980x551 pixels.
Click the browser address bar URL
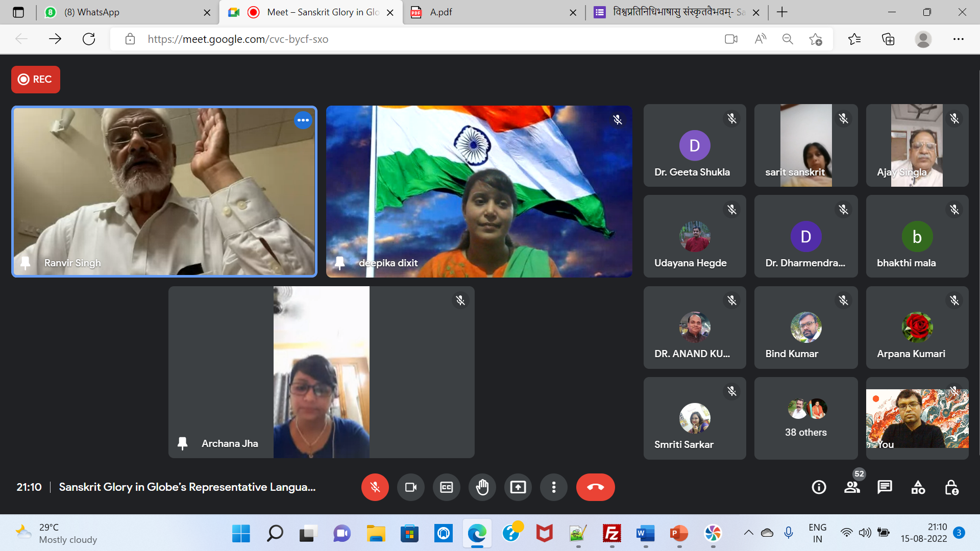pos(238,39)
